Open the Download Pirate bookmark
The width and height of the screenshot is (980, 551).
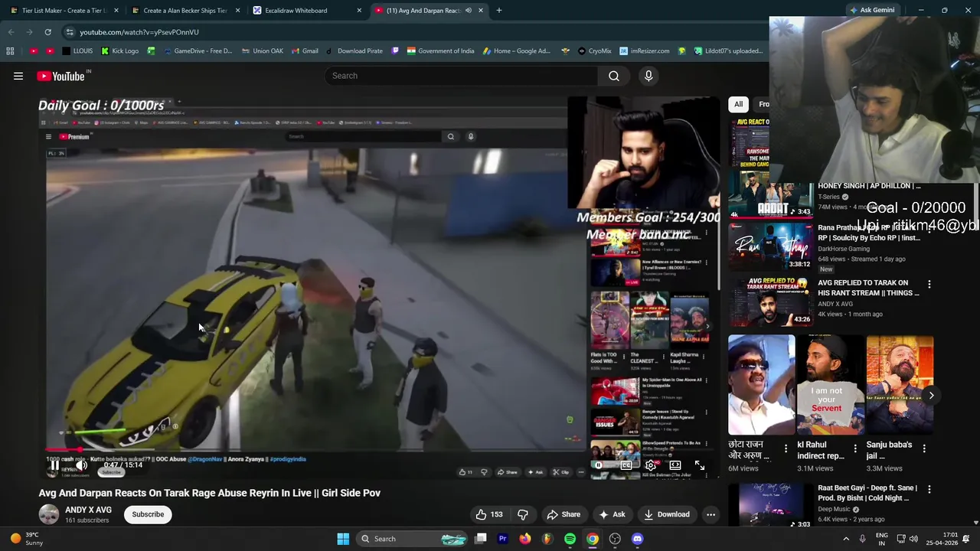tap(354, 51)
